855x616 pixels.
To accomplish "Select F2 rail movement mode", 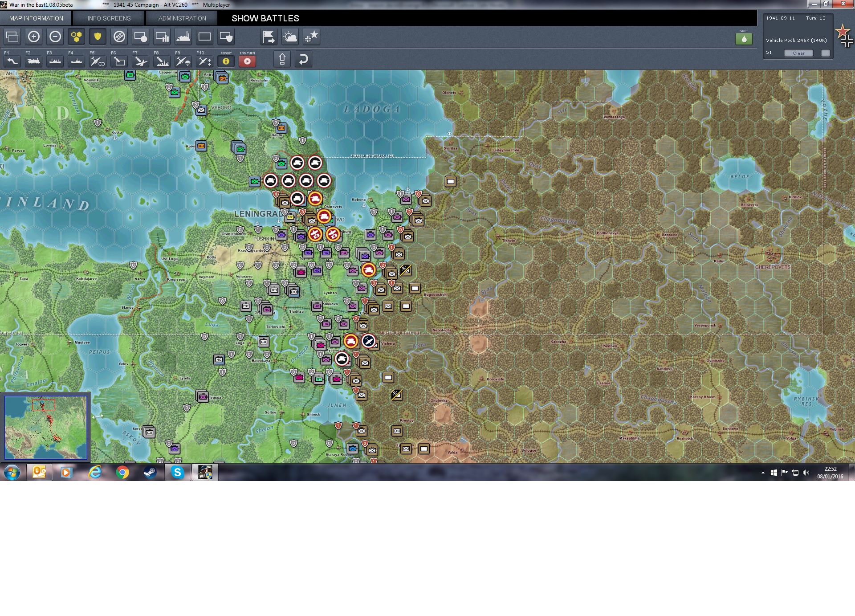I will [x=34, y=61].
